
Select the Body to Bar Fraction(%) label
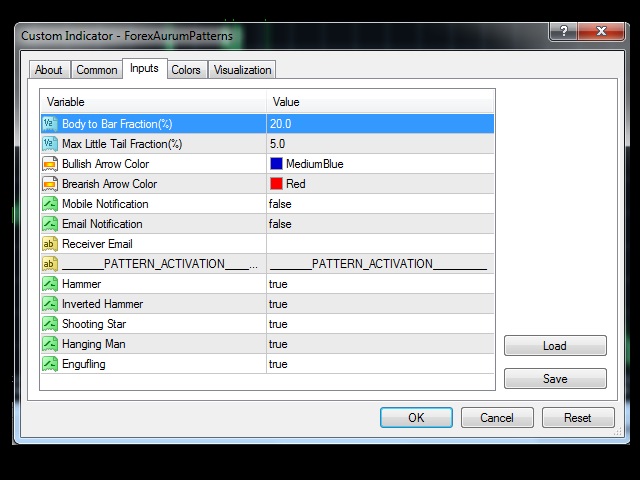click(117, 124)
